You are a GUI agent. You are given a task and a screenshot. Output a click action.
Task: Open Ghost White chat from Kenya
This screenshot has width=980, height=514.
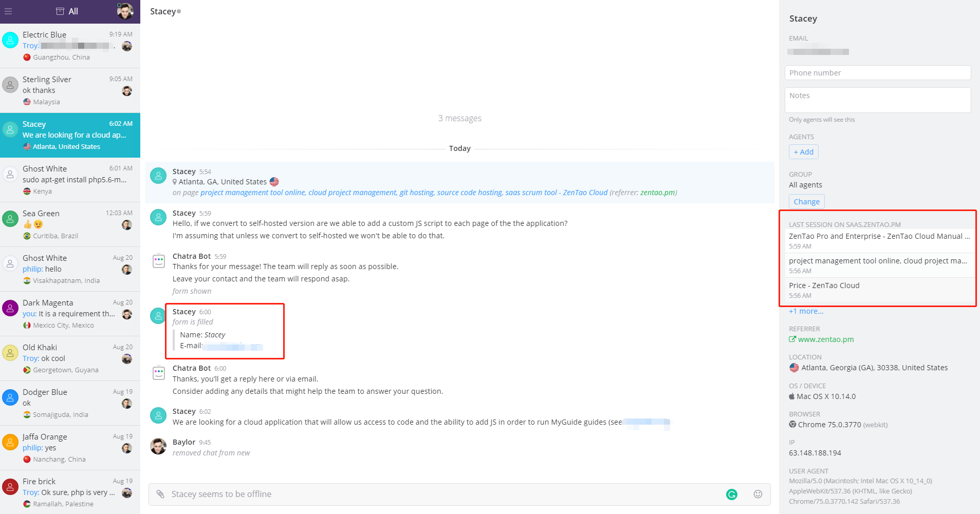click(70, 180)
